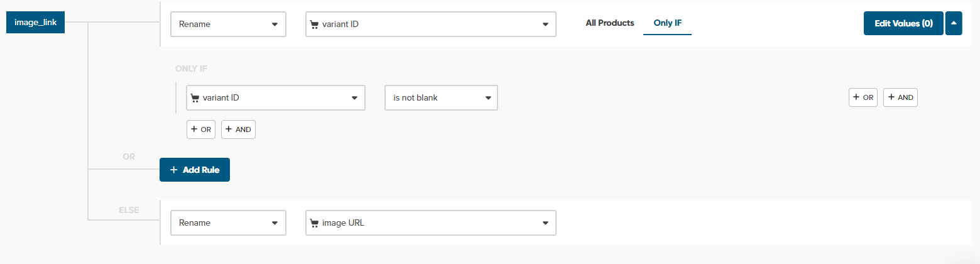The image size is (980, 264).
Task: Switch to the All Products tab
Action: pyautogui.click(x=609, y=23)
